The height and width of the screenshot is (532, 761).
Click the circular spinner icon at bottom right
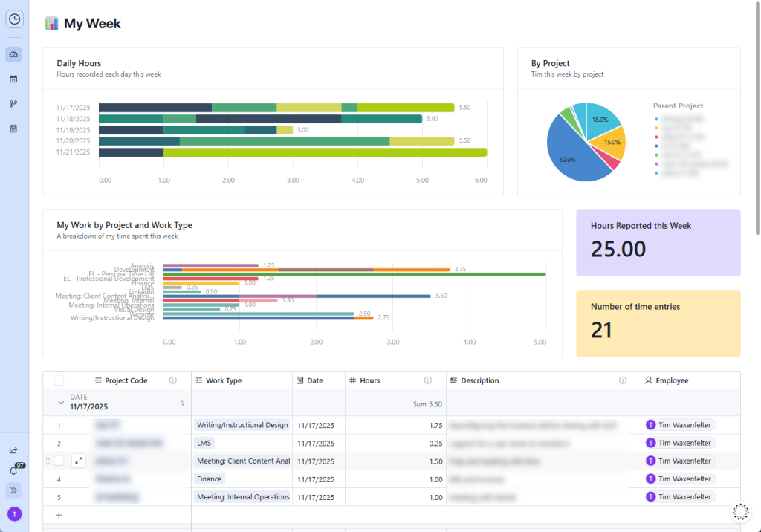[741, 512]
